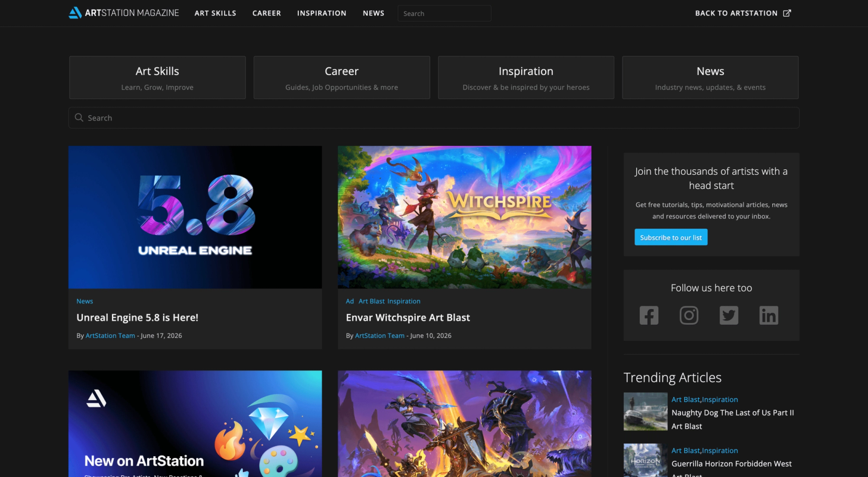Click the News tag above Unreal Engine headline
The image size is (868, 477).
tap(85, 301)
